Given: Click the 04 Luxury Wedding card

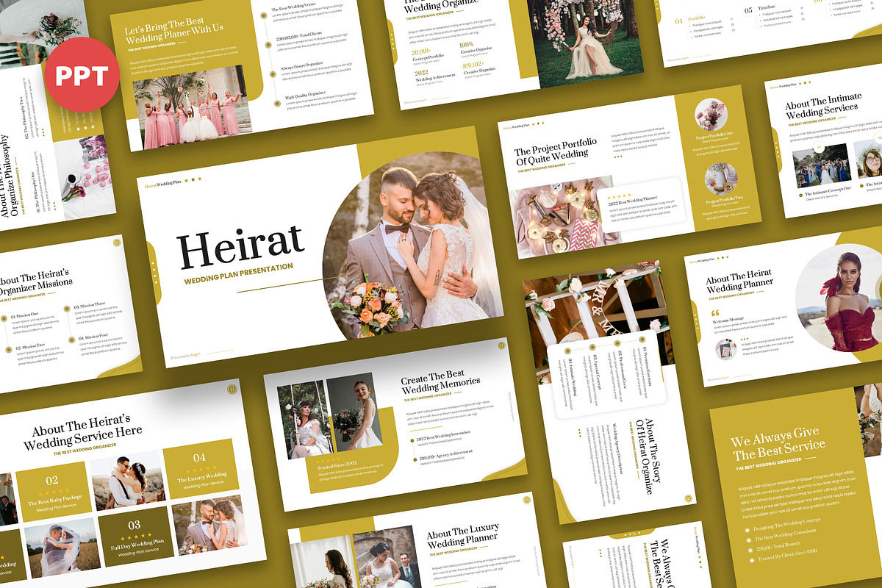Looking at the screenshot, I should coord(201,469).
